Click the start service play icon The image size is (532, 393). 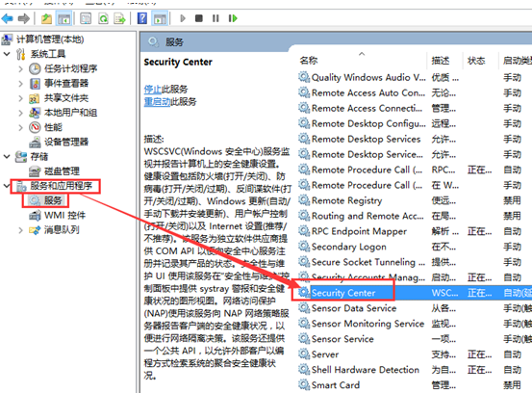point(183,18)
